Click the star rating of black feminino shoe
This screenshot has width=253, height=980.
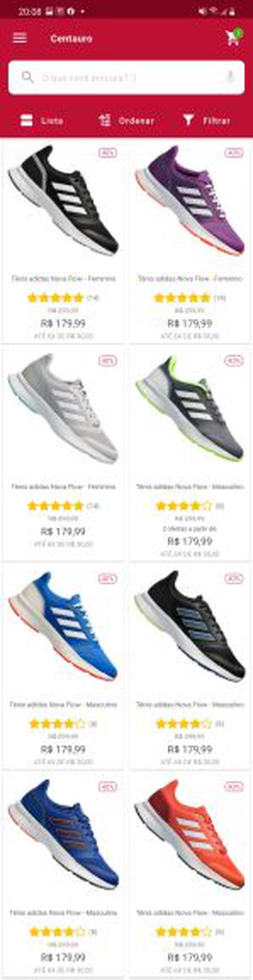56,298
